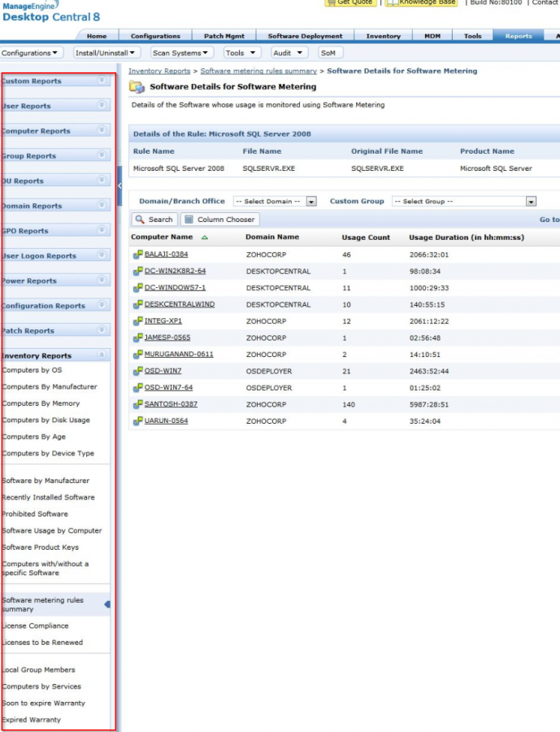This screenshot has width=560, height=732.
Task: Open the Scan Systems submenu dropdown
Action: [x=181, y=53]
